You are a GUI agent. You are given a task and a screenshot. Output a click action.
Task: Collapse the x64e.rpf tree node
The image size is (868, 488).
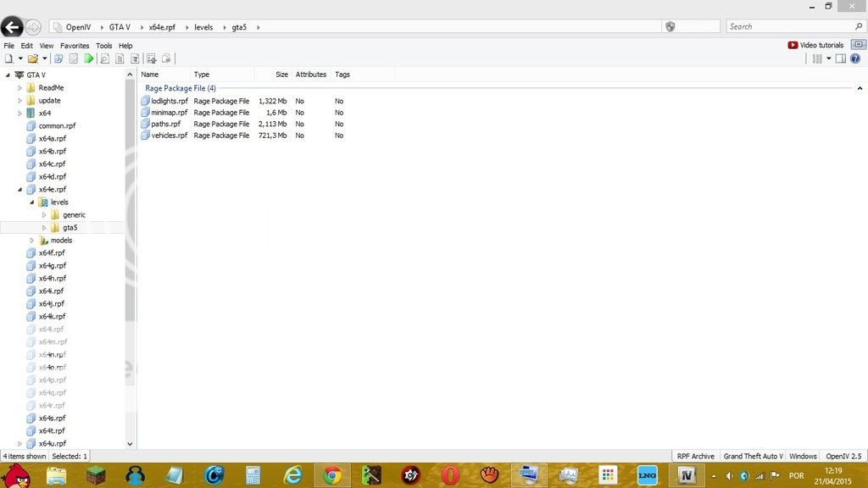click(x=20, y=190)
